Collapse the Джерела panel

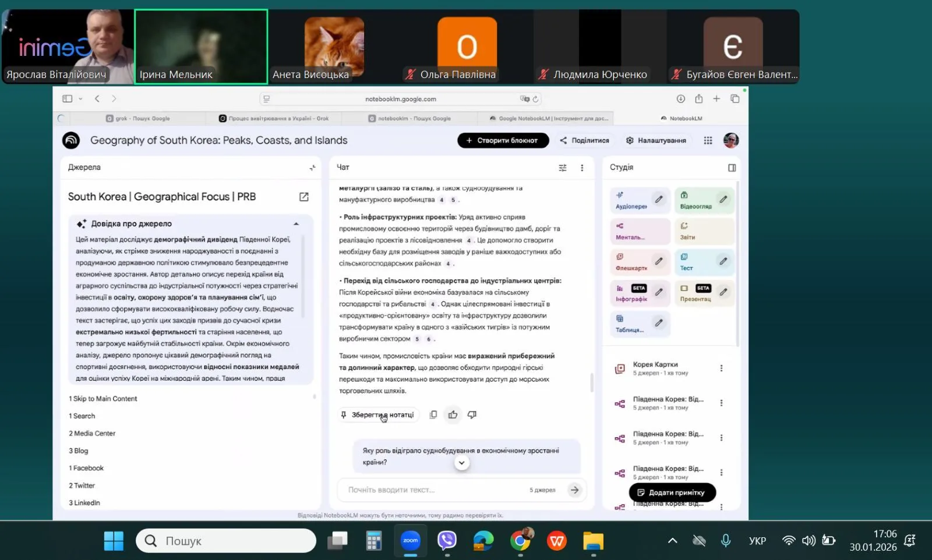(312, 168)
